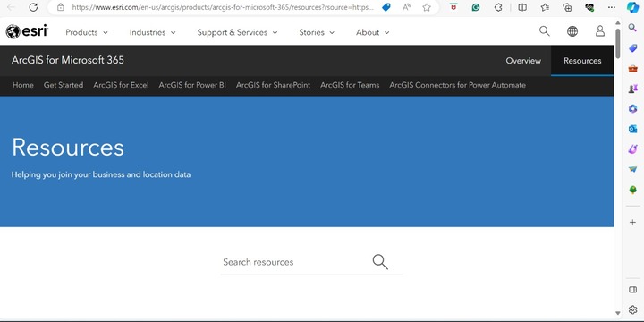Open the browser Settings and more menu
The image size is (644, 322).
coord(612,7)
